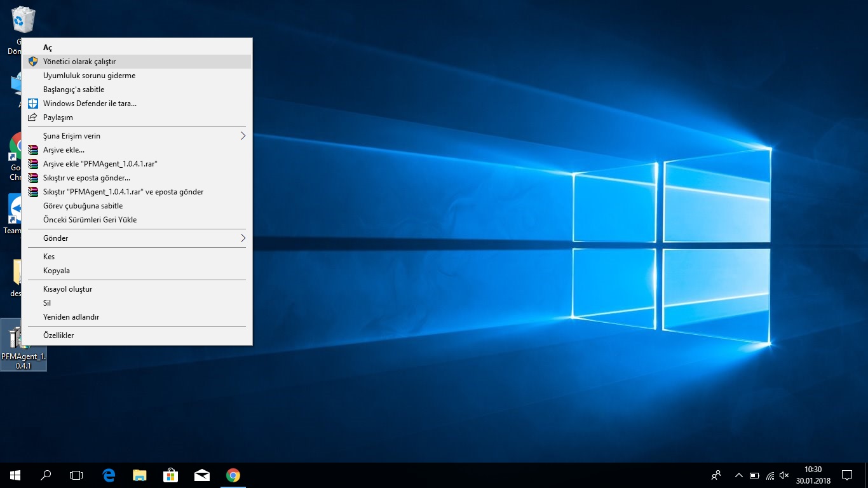This screenshot has height=488, width=868.
Task: Open taskbar search magnifier
Action: (x=46, y=475)
